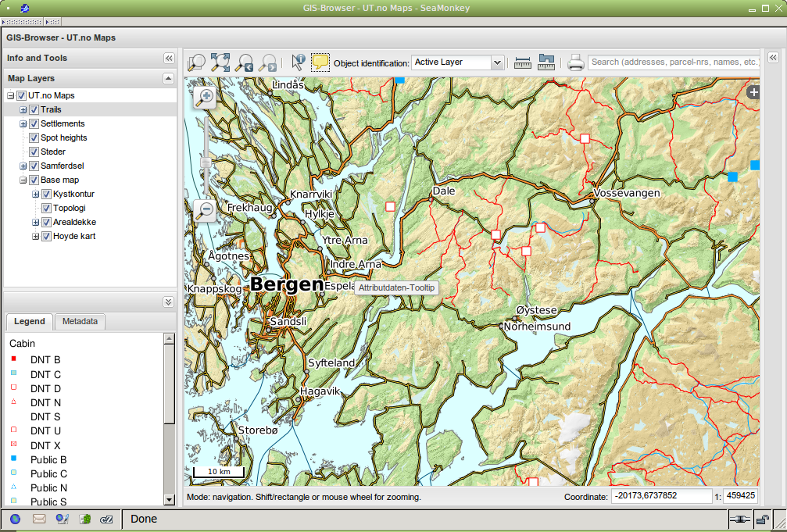
Task: Go back to previous map view
Action: point(245,62)
